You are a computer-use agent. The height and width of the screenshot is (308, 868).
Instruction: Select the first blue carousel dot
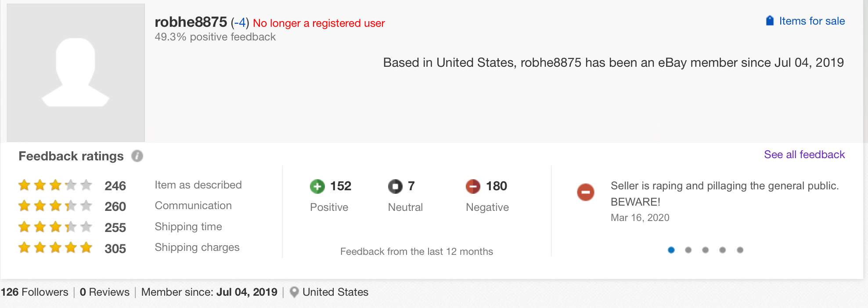(x=671, y=250)
